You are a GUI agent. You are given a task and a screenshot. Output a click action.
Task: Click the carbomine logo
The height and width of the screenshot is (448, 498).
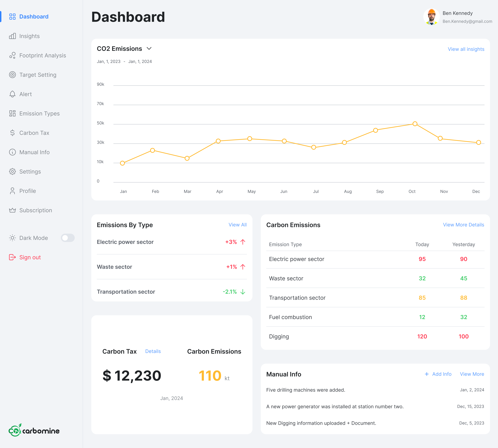pyautogui.click(x=34, y=430)
